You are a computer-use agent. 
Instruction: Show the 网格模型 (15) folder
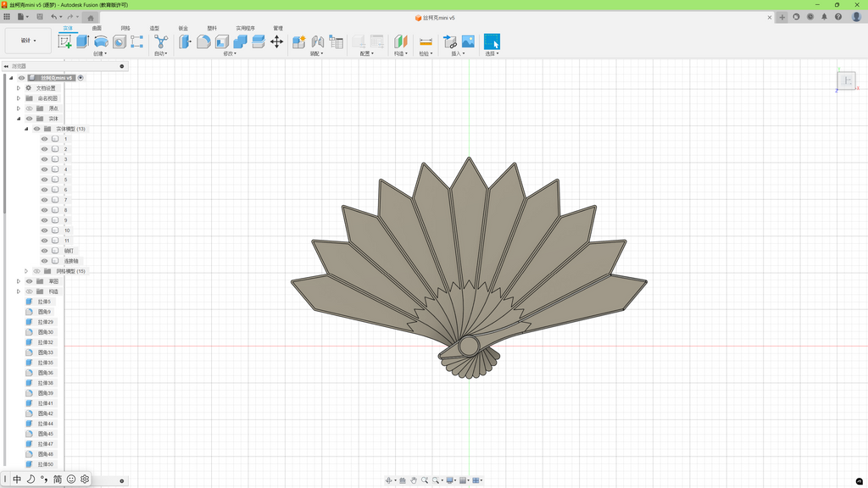tap(37, 271)
